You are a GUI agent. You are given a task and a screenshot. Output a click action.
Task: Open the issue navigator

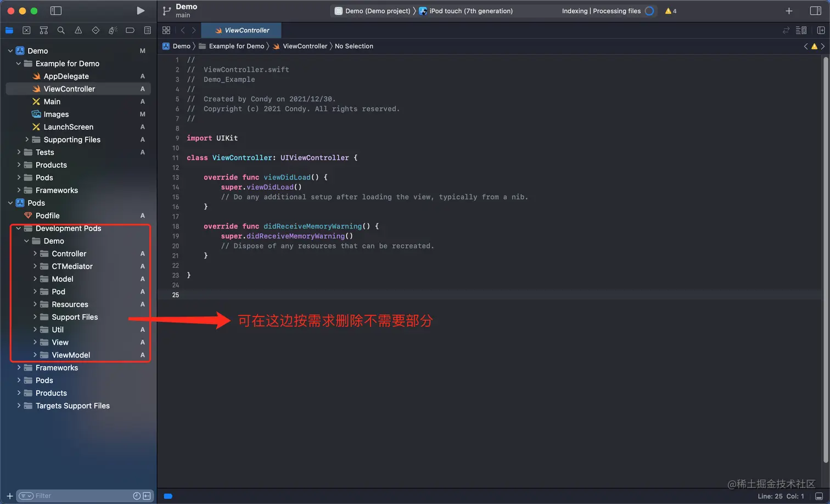click(78, 30)
